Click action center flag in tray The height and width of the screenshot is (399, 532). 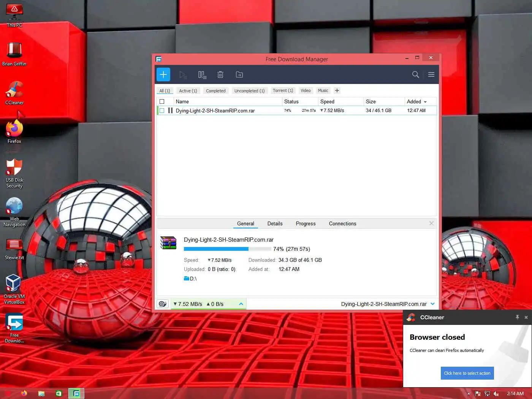[x=478, y=394]
